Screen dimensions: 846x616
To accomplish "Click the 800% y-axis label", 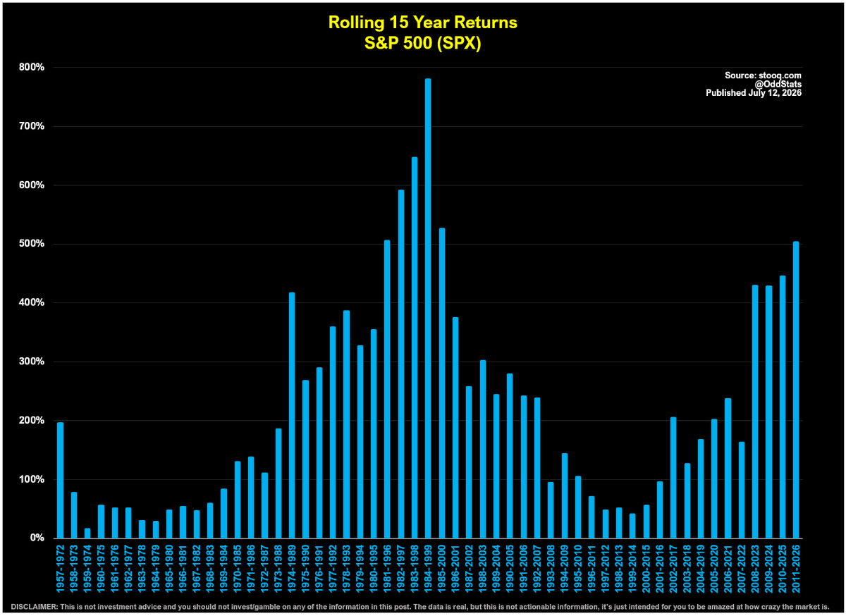I will pos(32,68).
